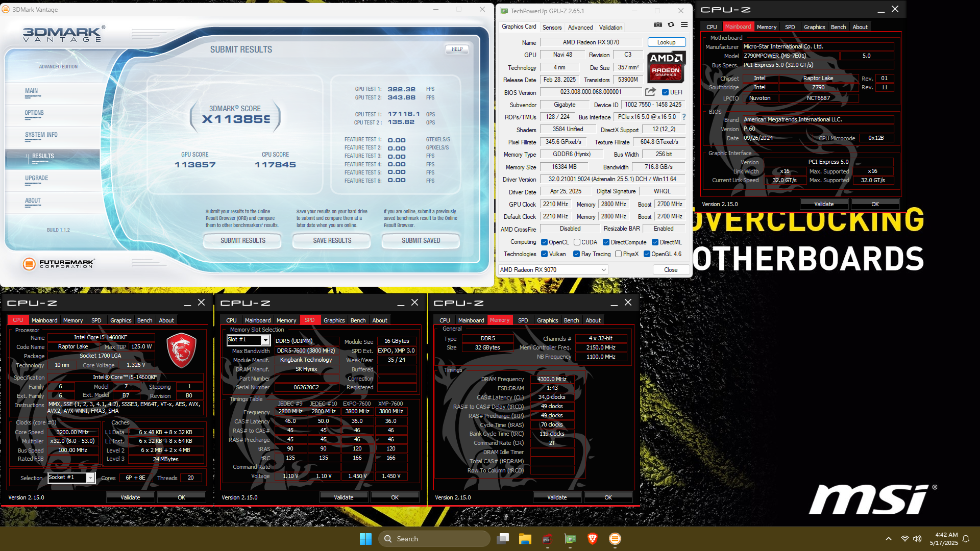Toggle the PhysX checkbox
Viewport: 980px width, 551px height.
tap(618, 254)
